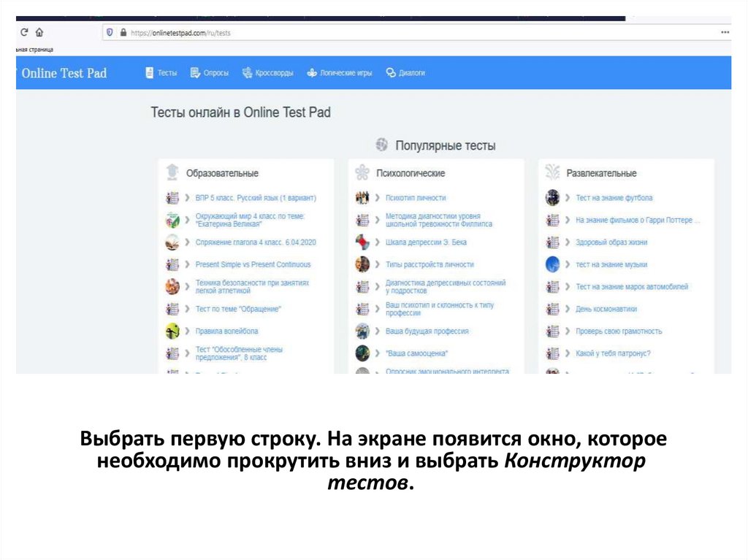Image resolution: width=748 pixels, height=560 pixels.
Task: Click the Образовательные category icon
Action: [x=172, y=172]
